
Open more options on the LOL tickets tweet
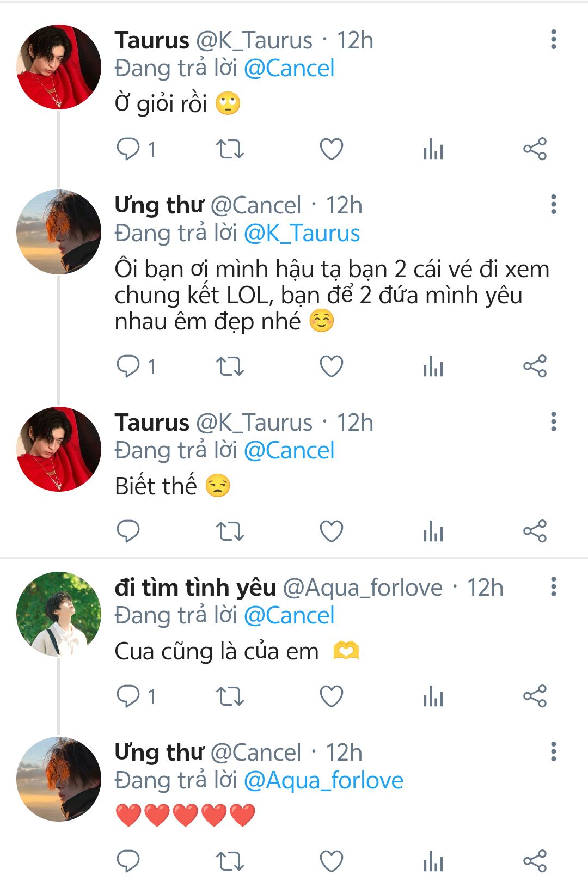(553, 204)
